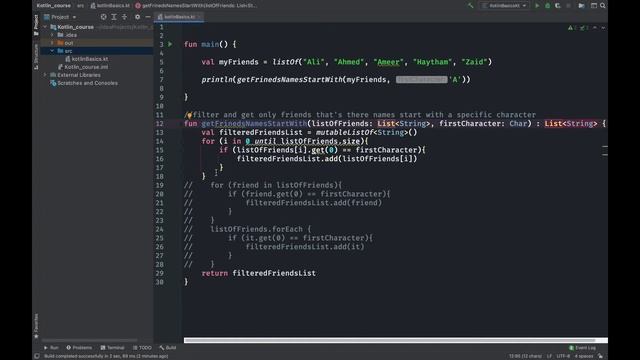Run the program with the green play button

pyautogui.click(x=537, y=6)
